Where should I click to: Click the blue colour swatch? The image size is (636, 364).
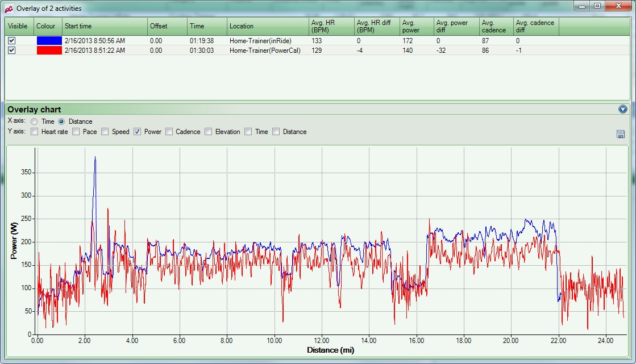click(x=48, y=41)
